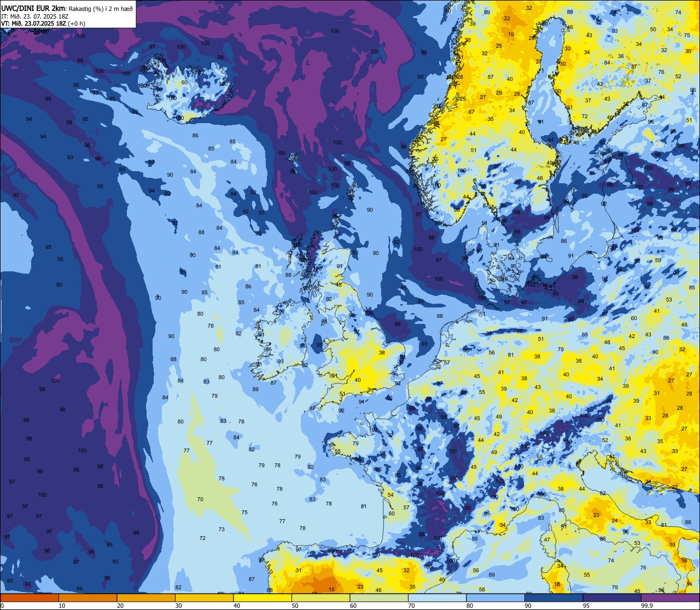Click the legend tick label "40"

(x=236, y=606)
